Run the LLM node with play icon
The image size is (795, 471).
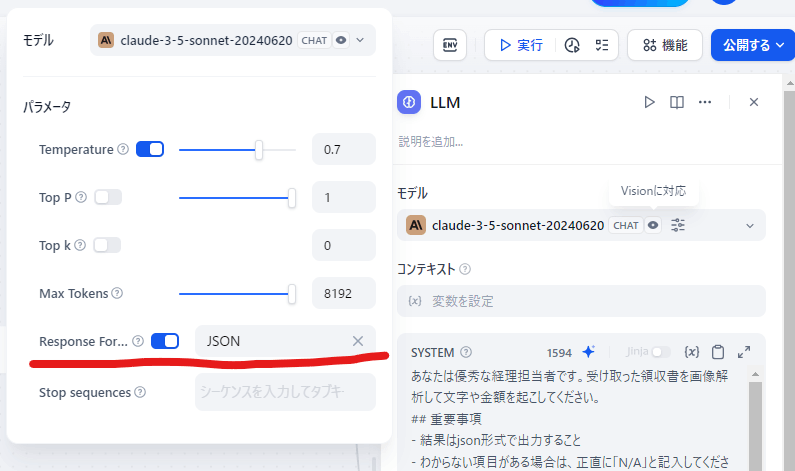[649, 102]
